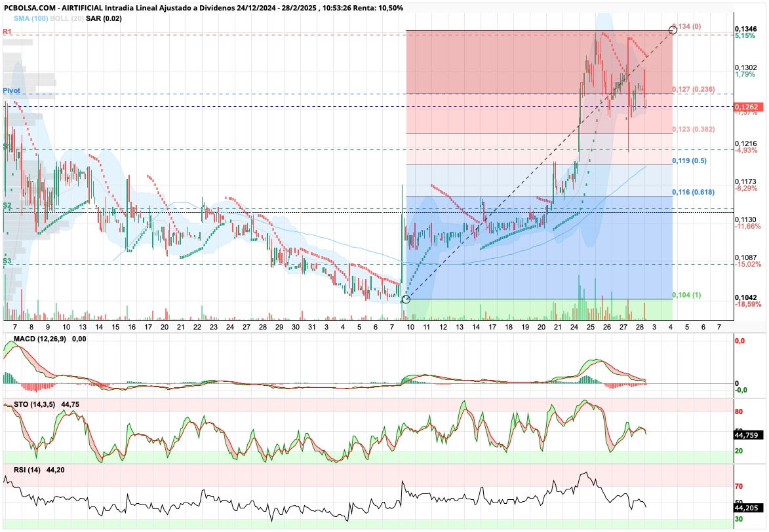Click the 0,1346 price axis value

746,29
